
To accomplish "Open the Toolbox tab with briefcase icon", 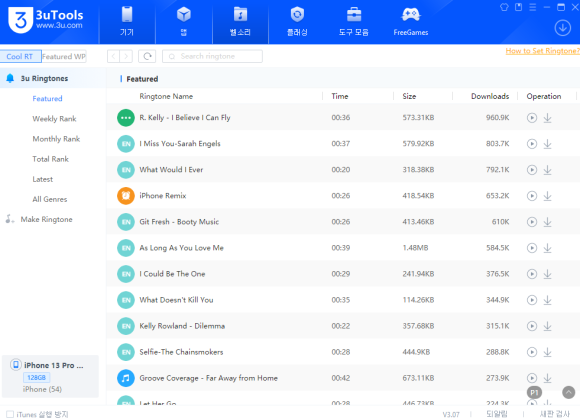I will (354, 22).
